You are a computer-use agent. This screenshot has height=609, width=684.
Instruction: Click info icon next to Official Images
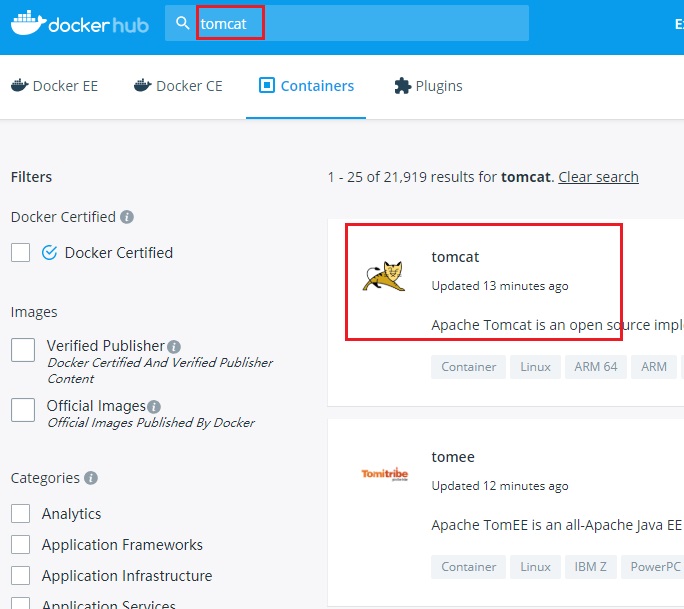click(154, 407)
